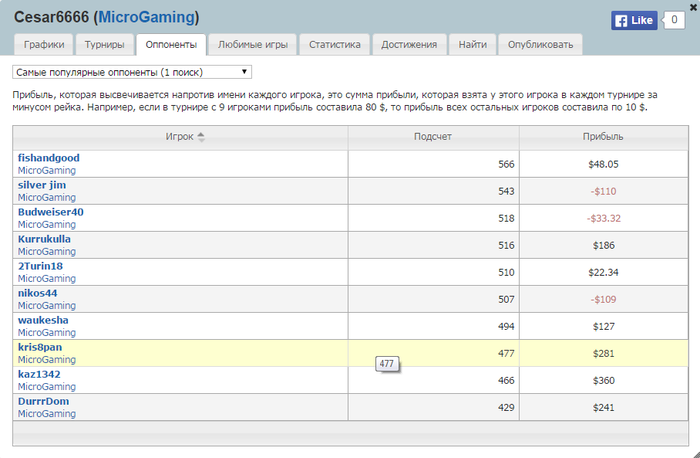Click count 494 for waukesha
This screenshot has height=458, width=700.
tap(506, 327)
